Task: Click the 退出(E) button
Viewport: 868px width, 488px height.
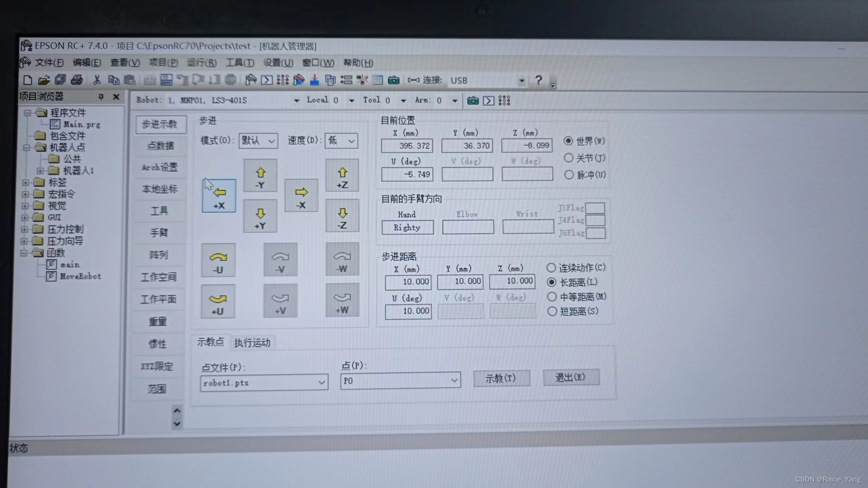Action: pos(571,377)
